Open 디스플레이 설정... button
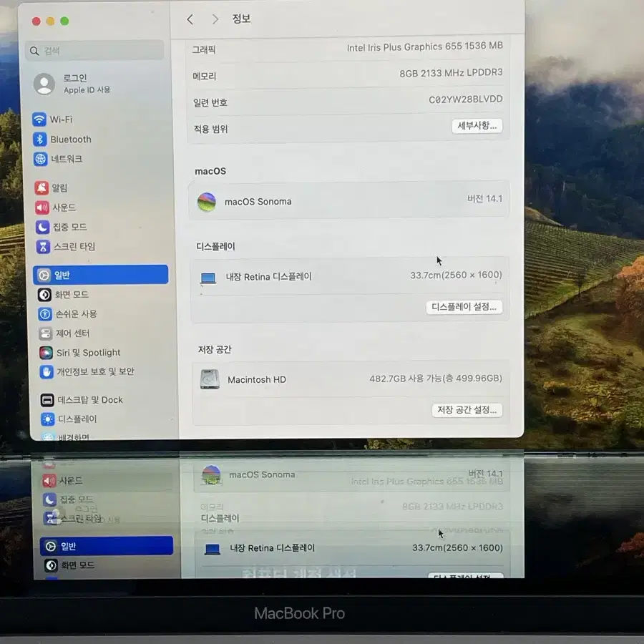Image resolution: width=644 pixels, height=644 pixels. pos(464,307)
